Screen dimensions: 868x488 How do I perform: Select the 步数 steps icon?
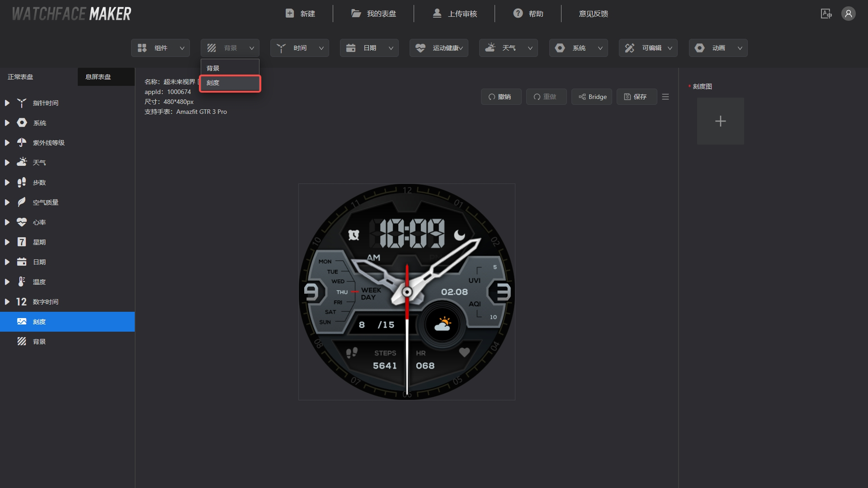tap(22, 182)
